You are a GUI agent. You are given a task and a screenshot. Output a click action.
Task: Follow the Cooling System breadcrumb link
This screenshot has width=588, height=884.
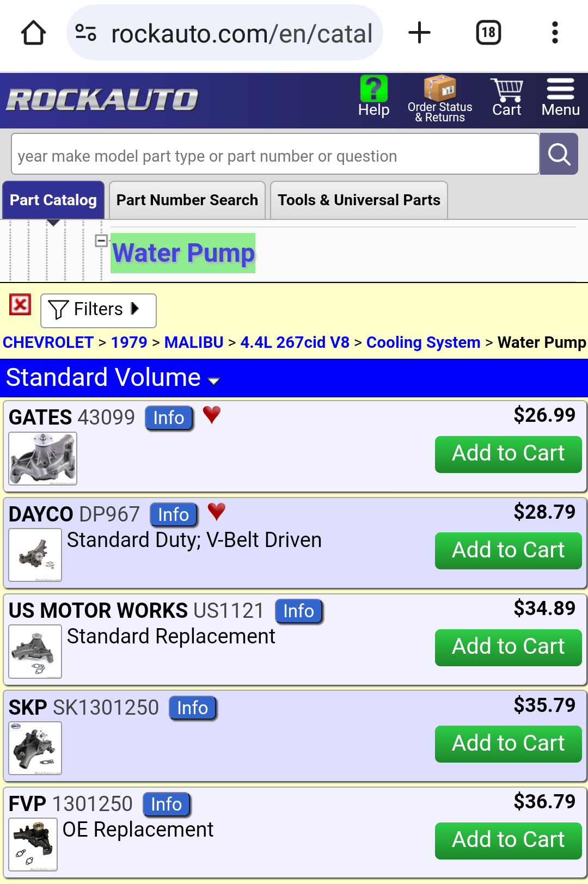pyautogui.click(x=423, y=342)
